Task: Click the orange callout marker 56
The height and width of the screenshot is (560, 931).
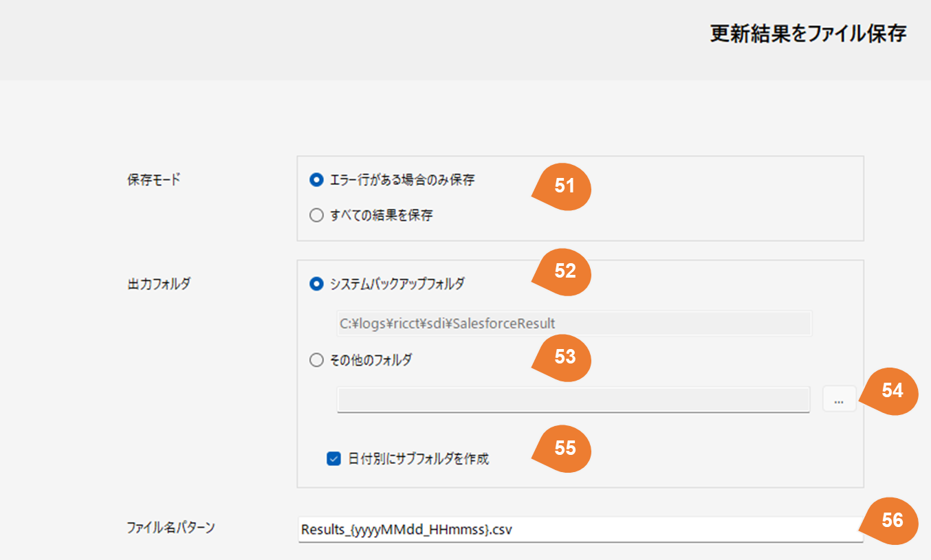Action: 891,521
